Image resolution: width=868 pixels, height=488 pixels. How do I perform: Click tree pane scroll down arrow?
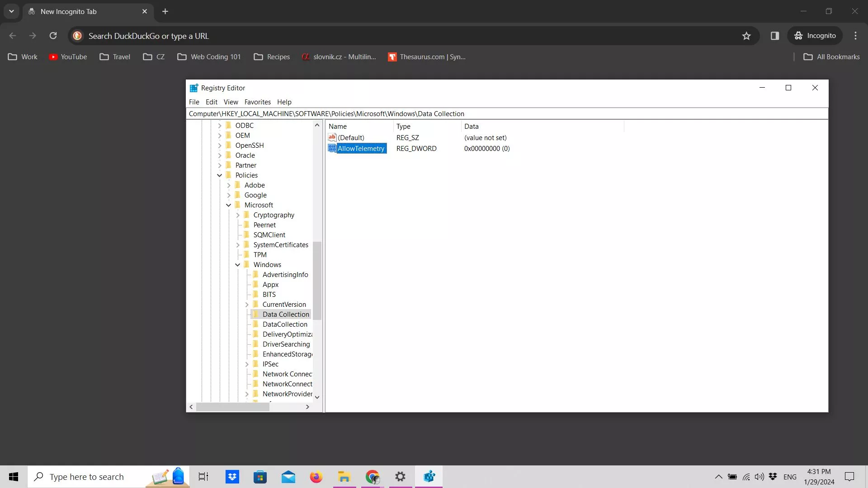tap(317, 397)
